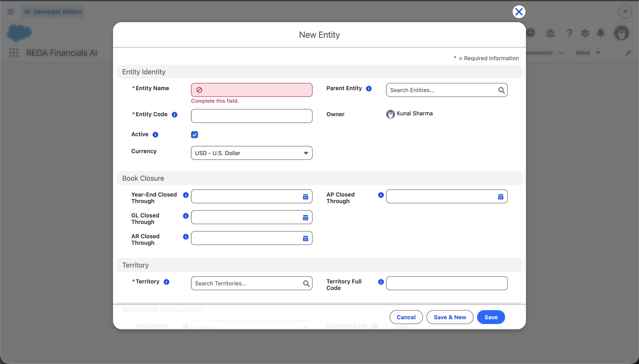
Task: Focus the Territory Full Code field
Action: click(447, 283)
